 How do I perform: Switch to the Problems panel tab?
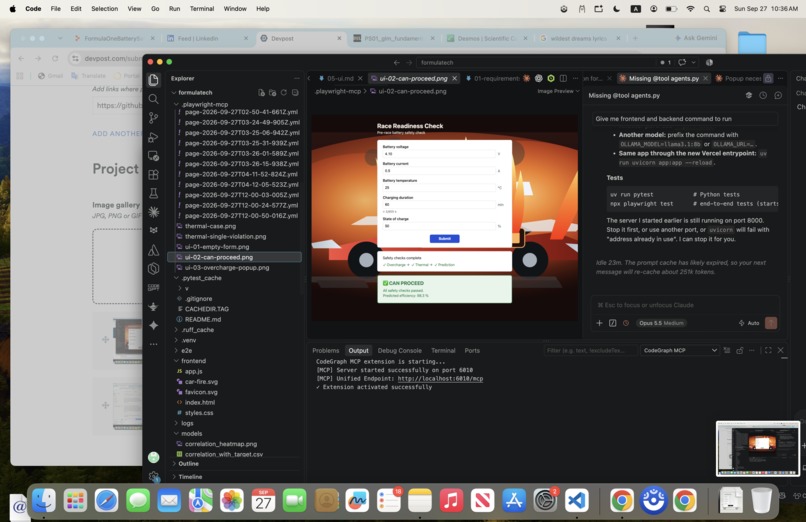[x=325, y=350]
